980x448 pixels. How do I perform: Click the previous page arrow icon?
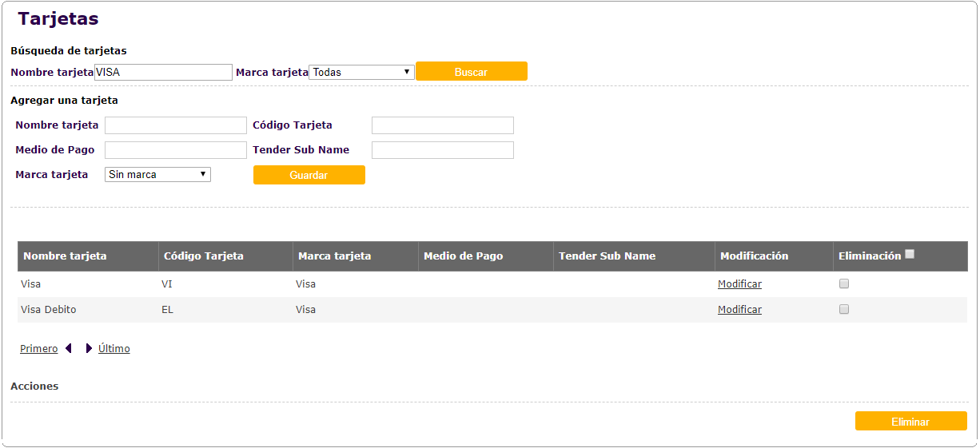point(69,348)
